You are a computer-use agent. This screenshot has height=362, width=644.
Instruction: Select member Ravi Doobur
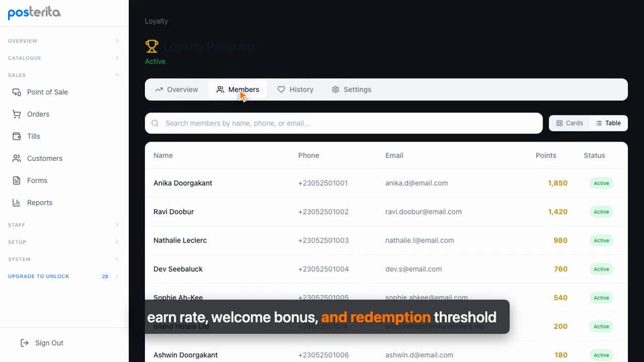pos(174,212)
